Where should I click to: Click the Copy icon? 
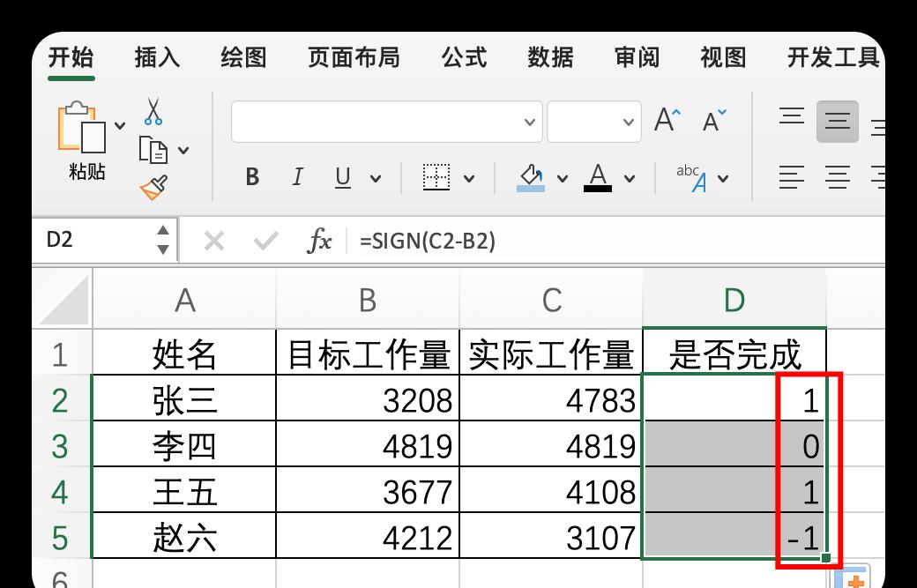153,150
